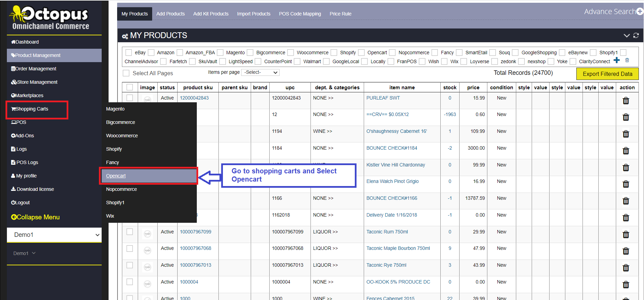Image resolution: width=644 pixels, height=300 pixels.
Task: Expand NONE >> categories in PURLEAF SWT row
Action: (323, 98)
